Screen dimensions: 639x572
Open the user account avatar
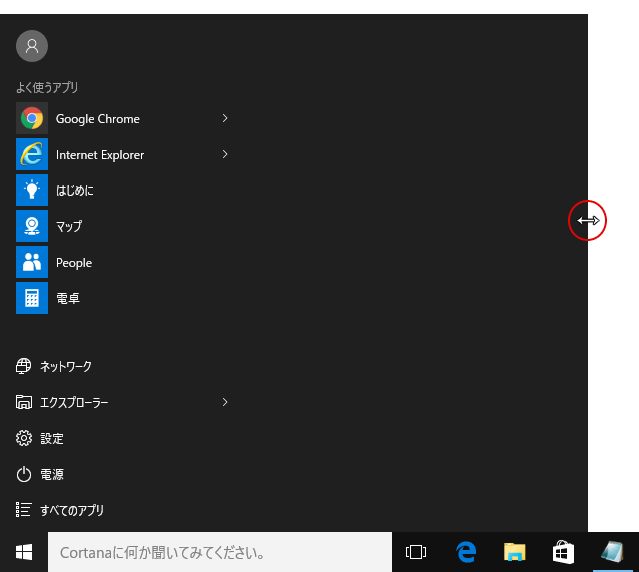32,46
